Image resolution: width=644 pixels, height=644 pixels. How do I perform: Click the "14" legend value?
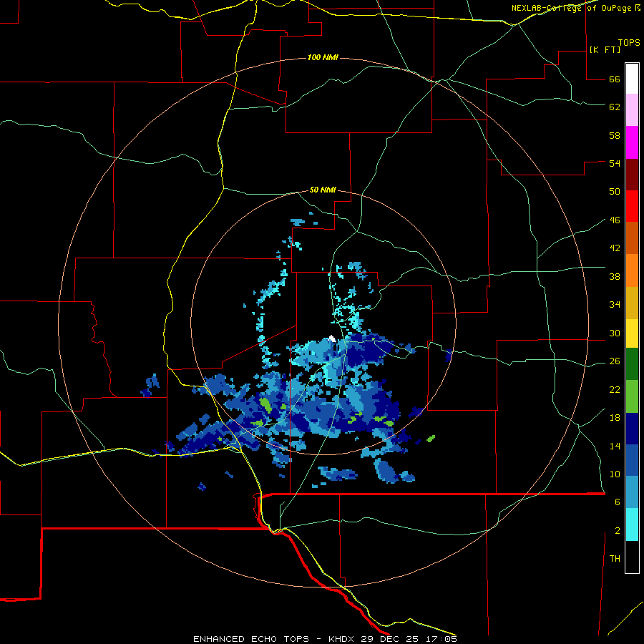click(x=615, y=446)
